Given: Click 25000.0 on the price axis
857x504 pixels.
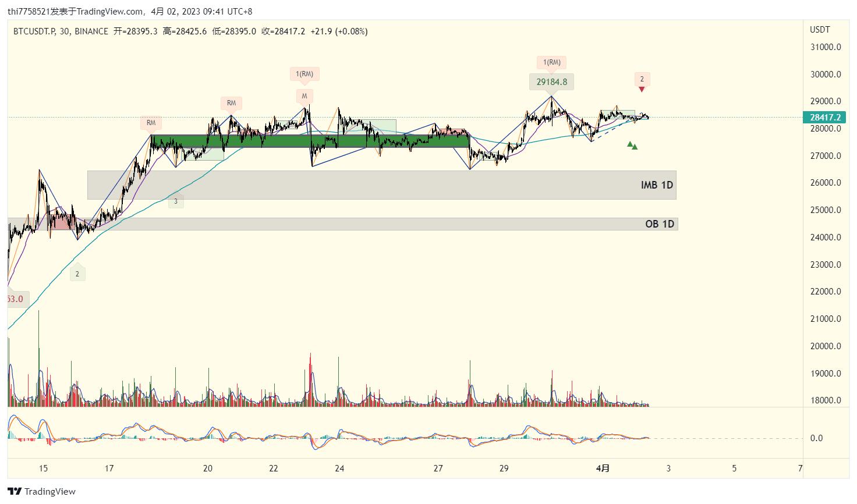Looking at the screenshot, I should coord(826,210).
